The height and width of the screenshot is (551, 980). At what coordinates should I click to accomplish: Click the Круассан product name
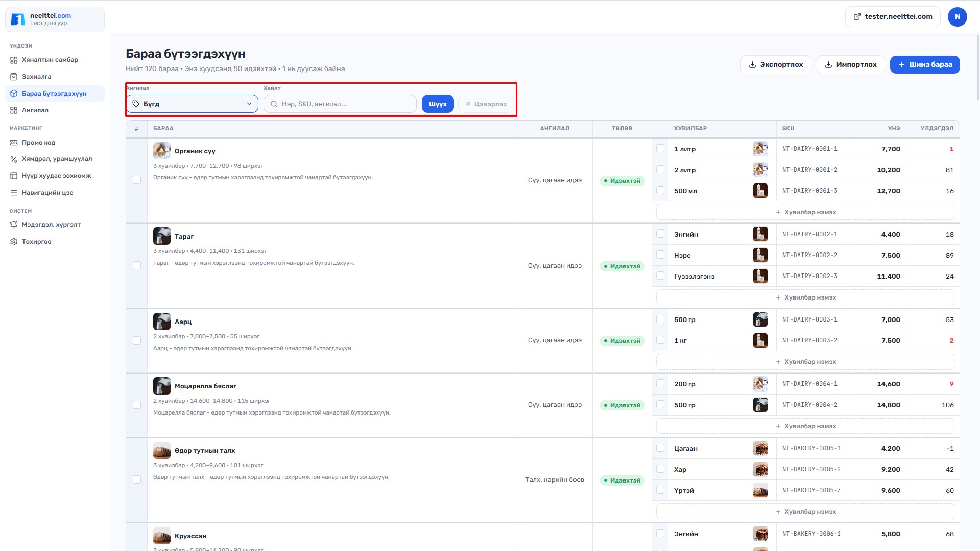click(x=190, y=536)
